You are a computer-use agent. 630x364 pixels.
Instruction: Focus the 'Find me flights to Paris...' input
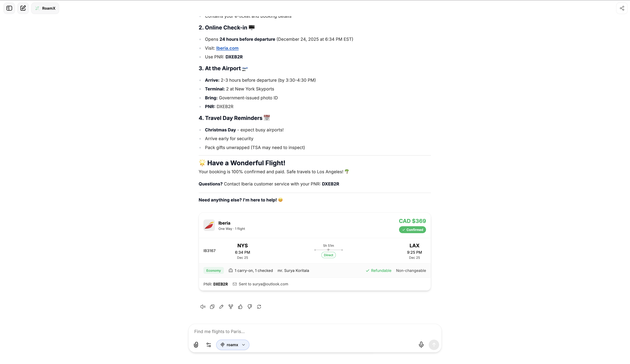click(314, 332)
